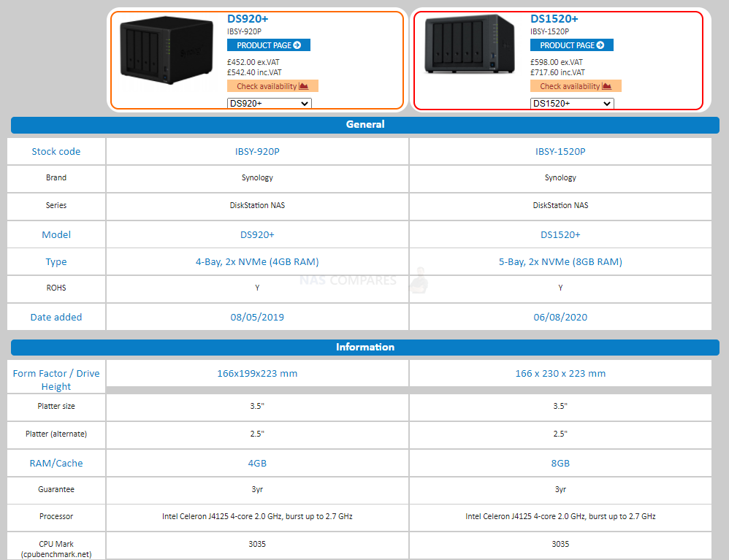Select the Brand row label
The height and width of the screenshot is (560, 729).
pos(56,177)
